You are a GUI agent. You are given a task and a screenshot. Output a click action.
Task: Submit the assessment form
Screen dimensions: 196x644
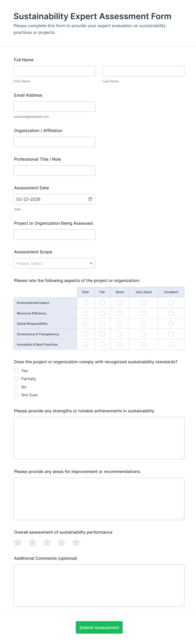coord(99,627)
